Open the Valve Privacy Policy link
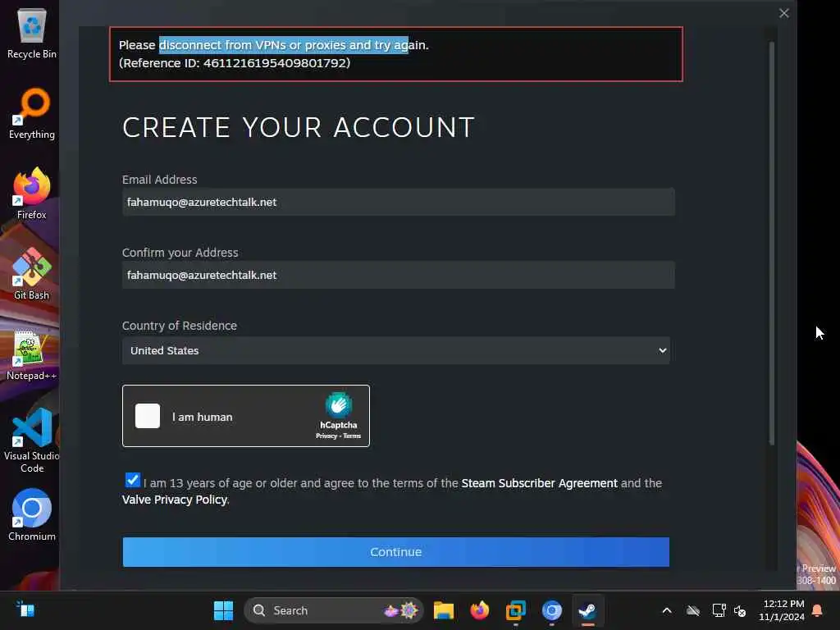The height and width of the screenshot is (630, 840). click(175, 500)
